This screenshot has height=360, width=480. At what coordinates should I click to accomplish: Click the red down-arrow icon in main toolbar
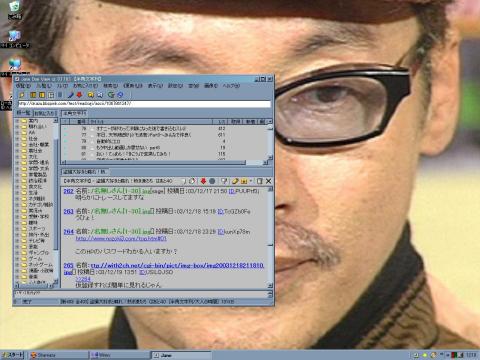[x=79, y=95]
